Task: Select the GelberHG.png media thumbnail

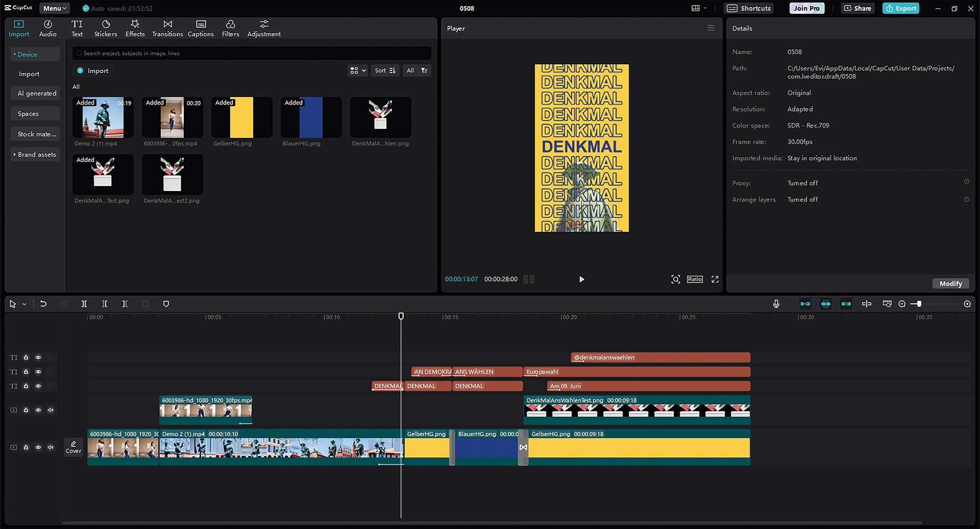Action: [241, 117]
